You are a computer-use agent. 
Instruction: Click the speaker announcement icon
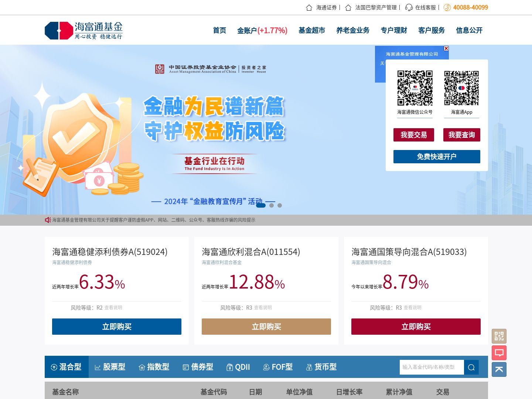pyautogui.click(x=48, y=220)
